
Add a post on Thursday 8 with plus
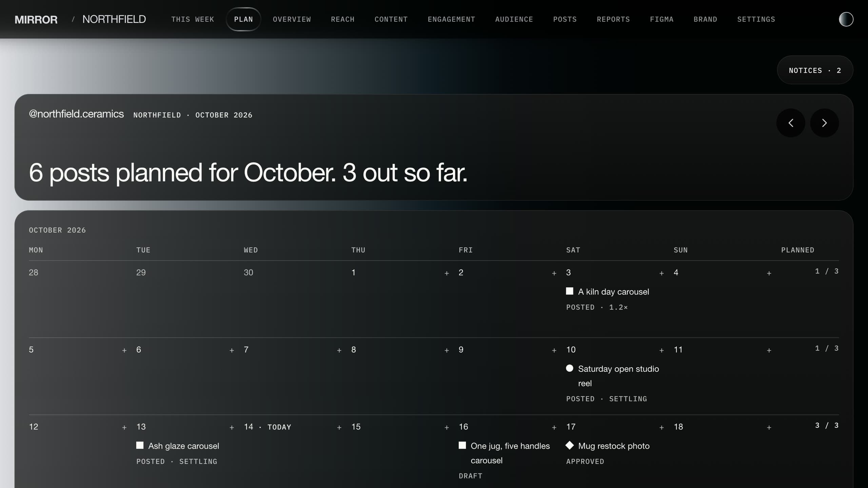tap(447, 350)
